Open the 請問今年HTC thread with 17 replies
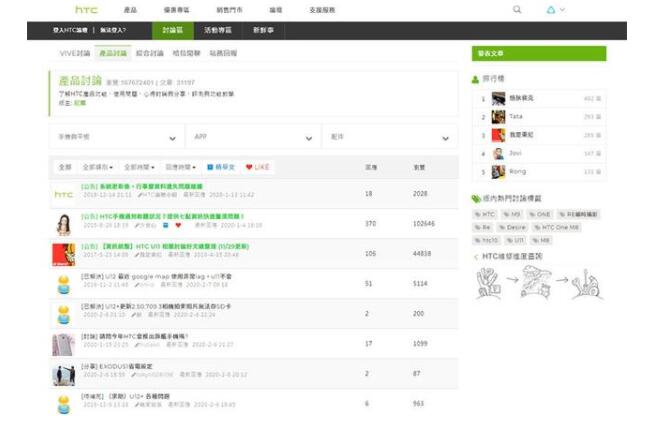Viewport: 647px width, 422px height. (135, 337)
